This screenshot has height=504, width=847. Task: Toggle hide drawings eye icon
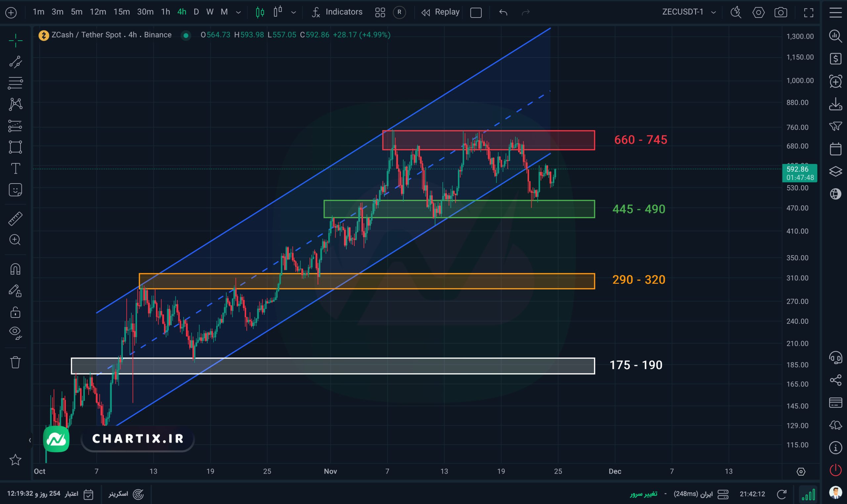click(15, 332)
